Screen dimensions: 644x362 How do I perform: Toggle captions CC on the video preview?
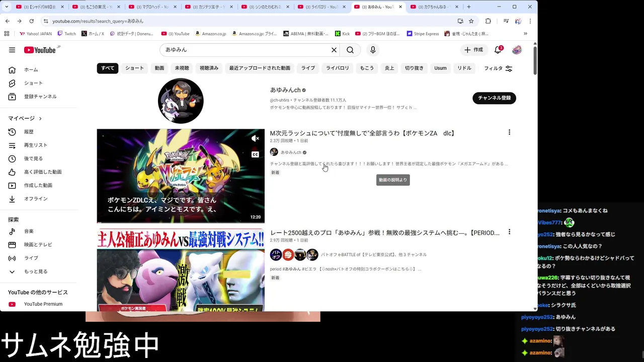click(x=255, y=154)
